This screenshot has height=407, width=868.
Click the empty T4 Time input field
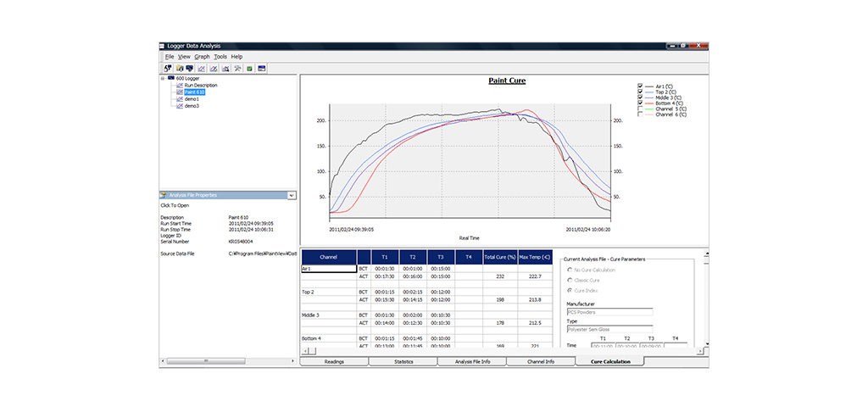[676, 346]
